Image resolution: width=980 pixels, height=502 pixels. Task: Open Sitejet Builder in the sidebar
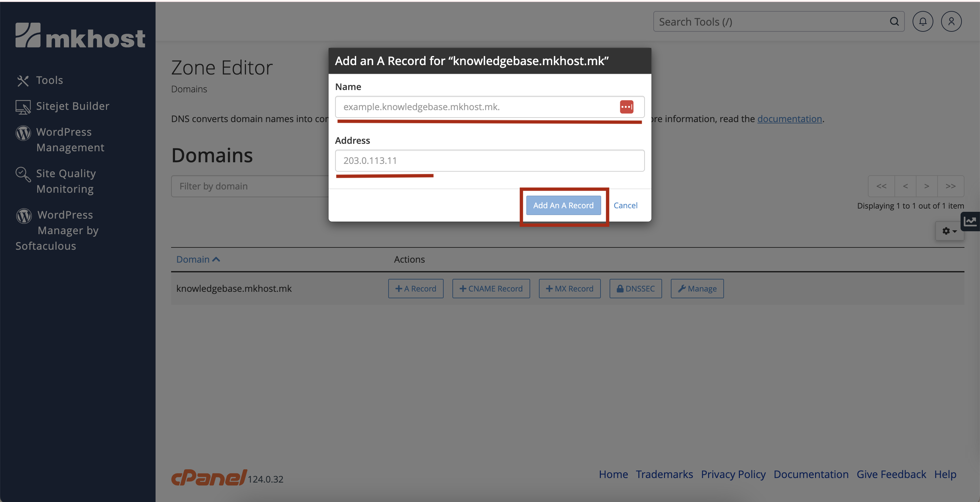tap(72, 106)
